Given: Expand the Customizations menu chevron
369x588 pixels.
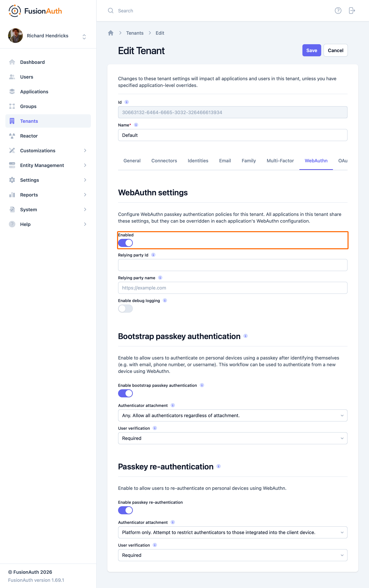Looking at the screenshot, I should pyautogui.click(x=85, y=150).
